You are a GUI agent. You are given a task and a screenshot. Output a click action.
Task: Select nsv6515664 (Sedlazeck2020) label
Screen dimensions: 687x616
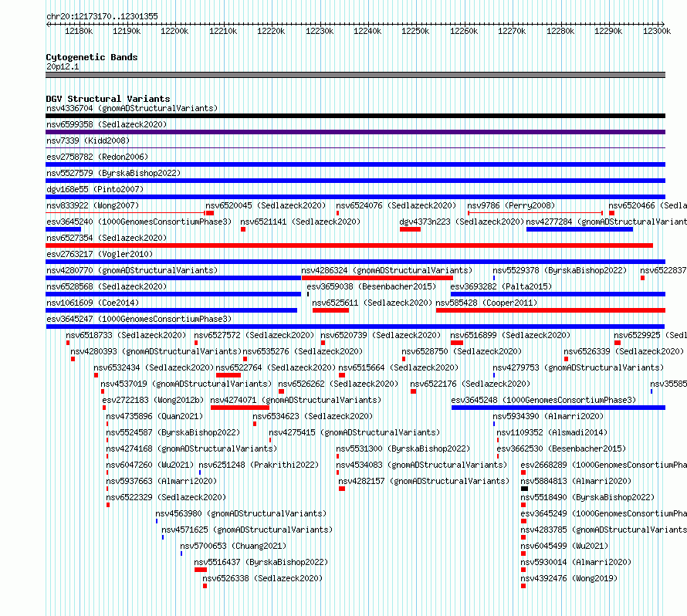398,367
